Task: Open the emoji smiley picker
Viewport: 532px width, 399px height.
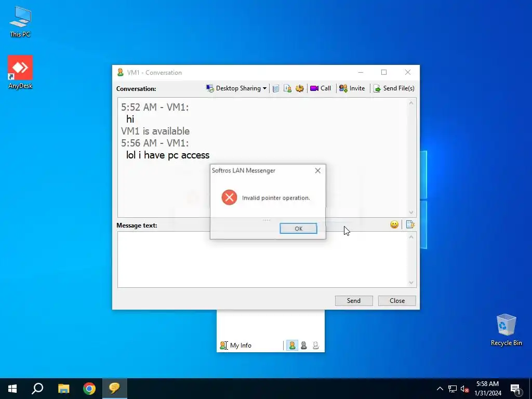Action: coord(394,224)
